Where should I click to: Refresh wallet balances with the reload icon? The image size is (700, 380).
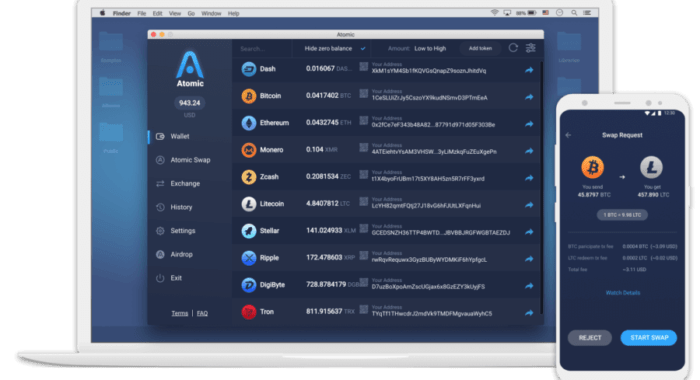click(x=513, y=48)
